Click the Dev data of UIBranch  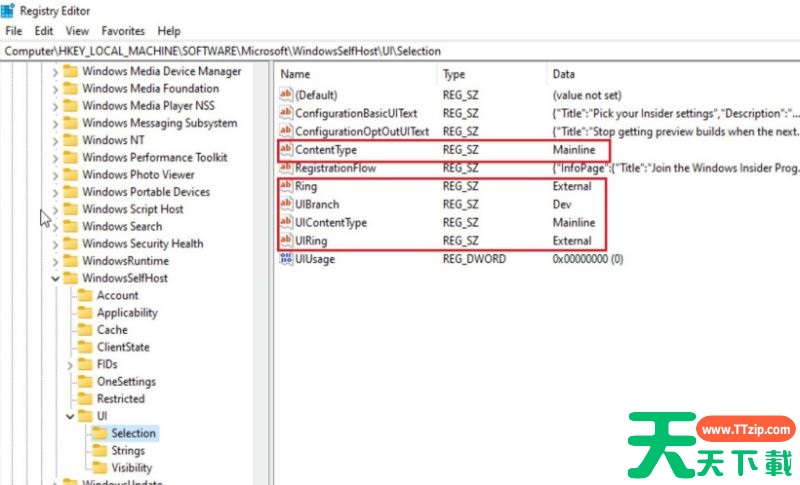tap(562, 205)
